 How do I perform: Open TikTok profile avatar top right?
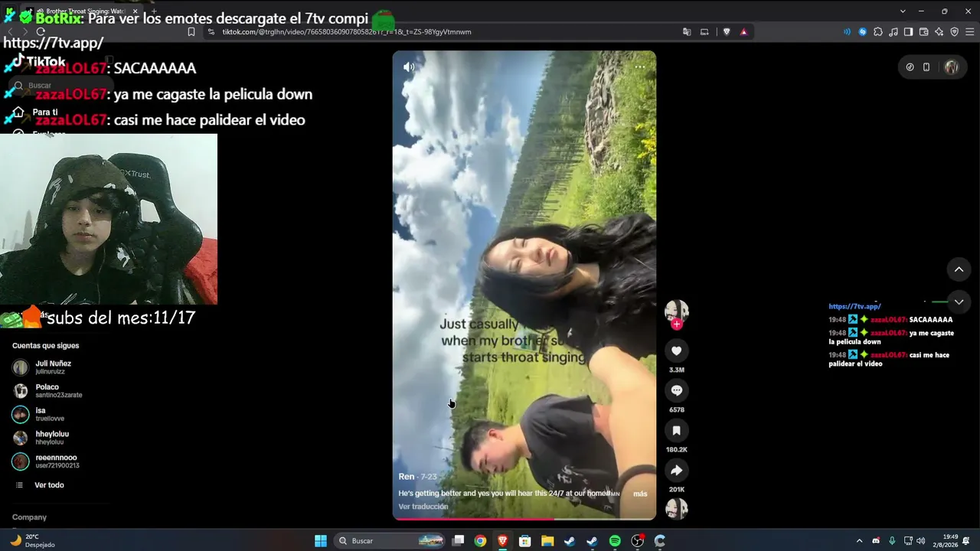click(952, 67)
